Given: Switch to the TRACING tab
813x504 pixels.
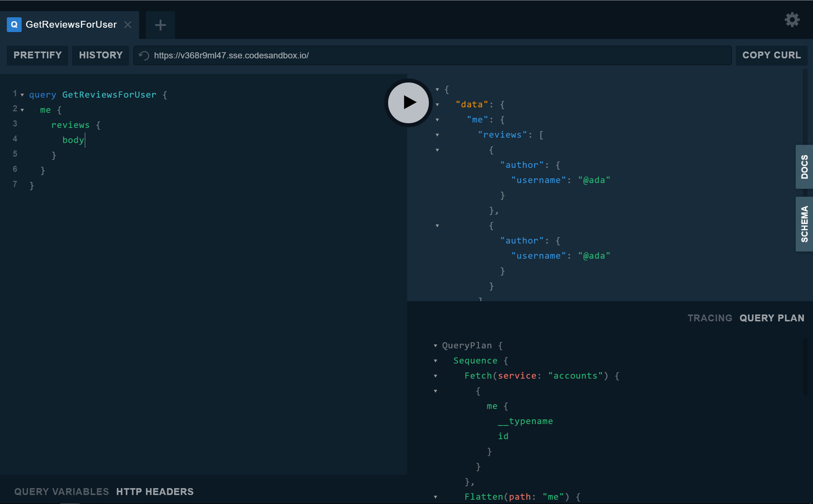Looking at the screenshot, I should [710, 318].
